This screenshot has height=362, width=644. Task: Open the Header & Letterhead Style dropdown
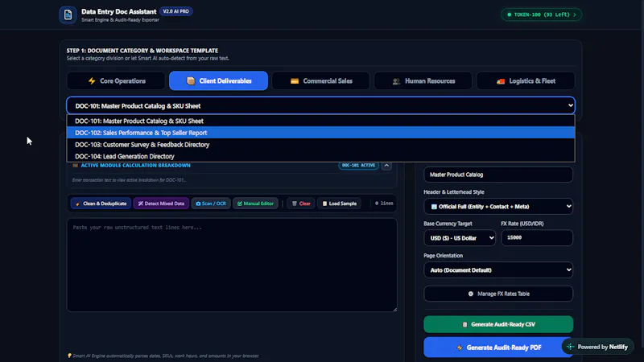(x=498, y=207)
